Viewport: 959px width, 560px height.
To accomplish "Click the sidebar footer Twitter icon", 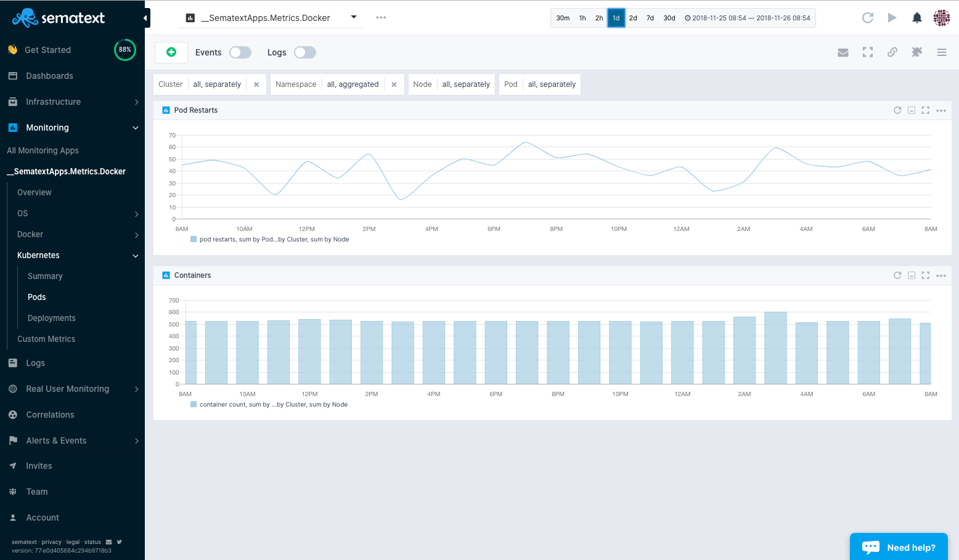I will coord(120,542).
